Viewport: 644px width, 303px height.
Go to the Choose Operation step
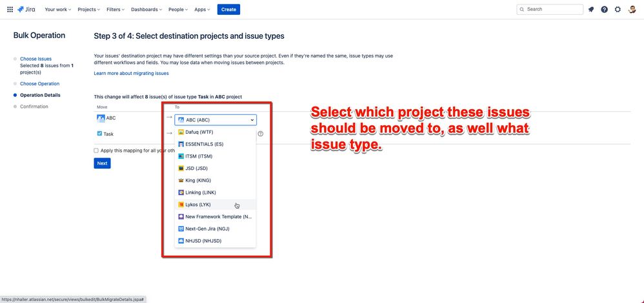40,84
